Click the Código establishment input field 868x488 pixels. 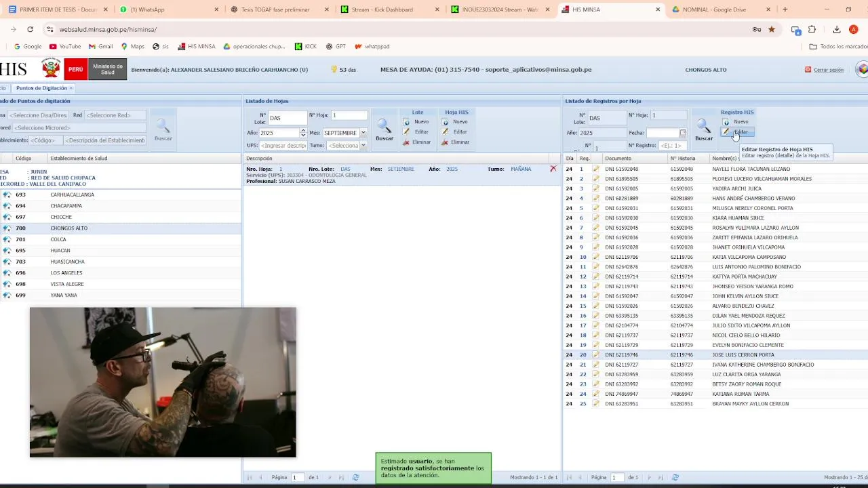pos(45,140)
